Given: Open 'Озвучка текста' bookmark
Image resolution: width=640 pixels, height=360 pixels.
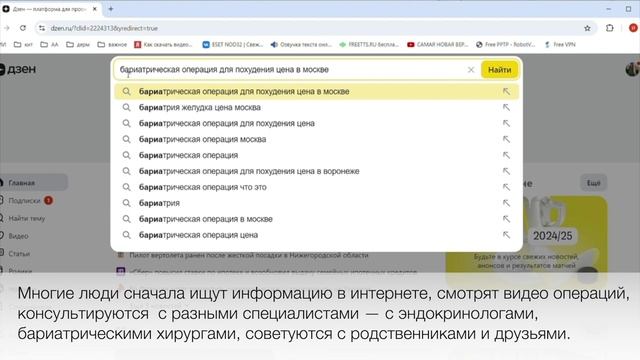Looking at the screenshot, I should click(x=301, y=44).
